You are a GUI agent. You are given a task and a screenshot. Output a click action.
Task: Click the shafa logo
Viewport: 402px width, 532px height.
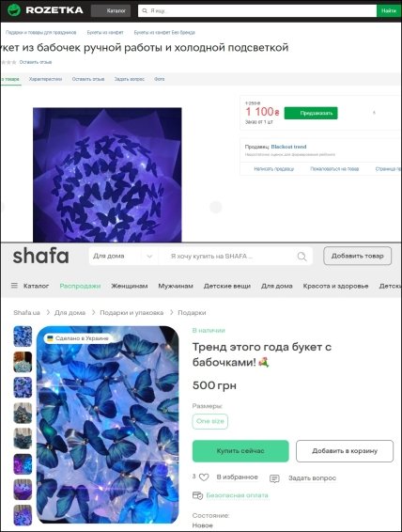(40, 256)
